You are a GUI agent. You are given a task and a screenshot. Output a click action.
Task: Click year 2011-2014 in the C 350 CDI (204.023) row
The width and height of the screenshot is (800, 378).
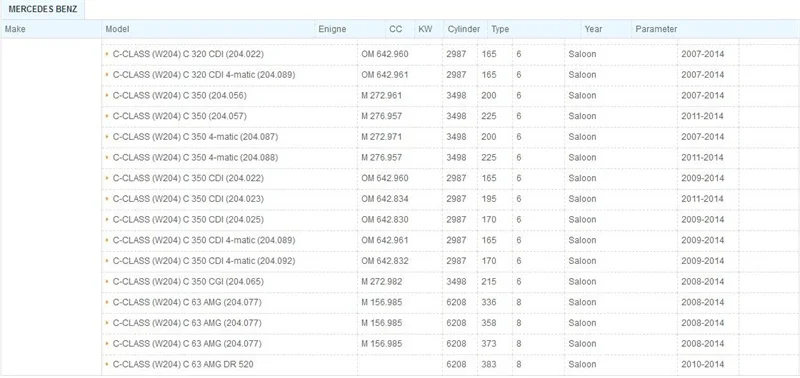click(703, 198)
